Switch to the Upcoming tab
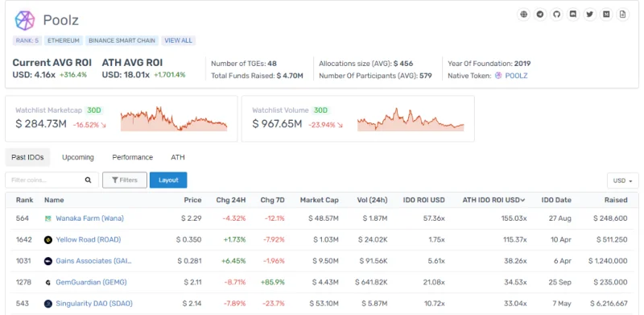 [x=78, y=157]
